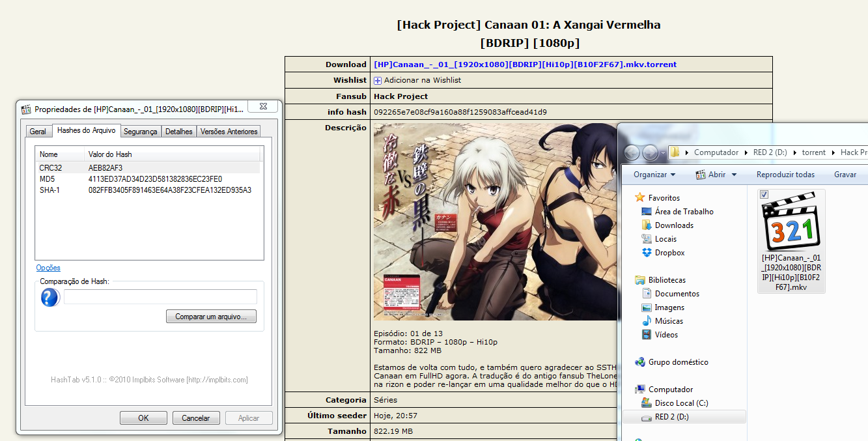The height and width of the screenshot is (441, 868).
Task: Click the 822.19 MB Tamanho value
Action: (x=393, y=431)
